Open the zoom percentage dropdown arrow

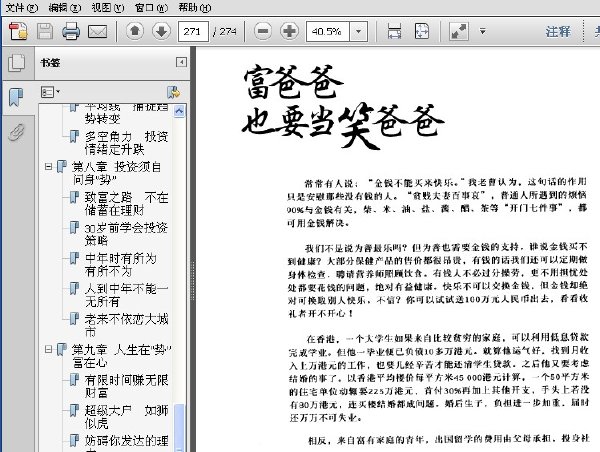(359, 31)
